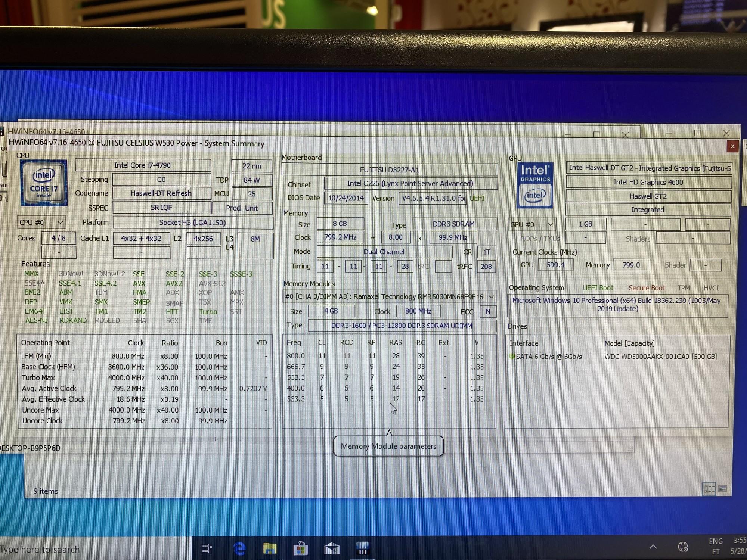Open File Explorer from taskbar
Viewport: 747px width, 560px height.
270,548
